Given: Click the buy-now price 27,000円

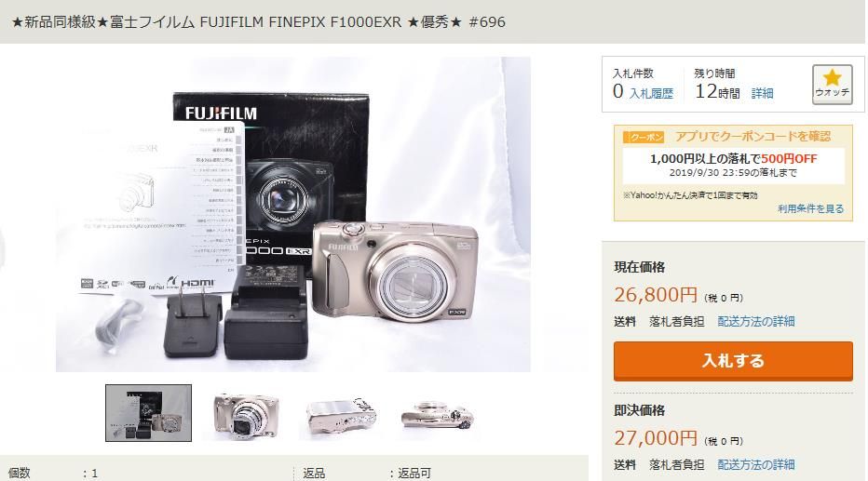Looking at the screenshot, I should point(656,438).
